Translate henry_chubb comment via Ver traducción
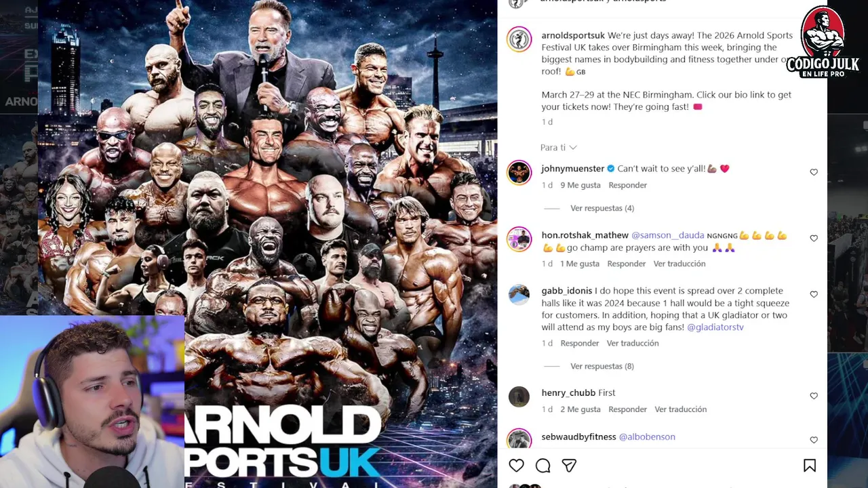The image size is (868, 488). (x=680, y=409)
